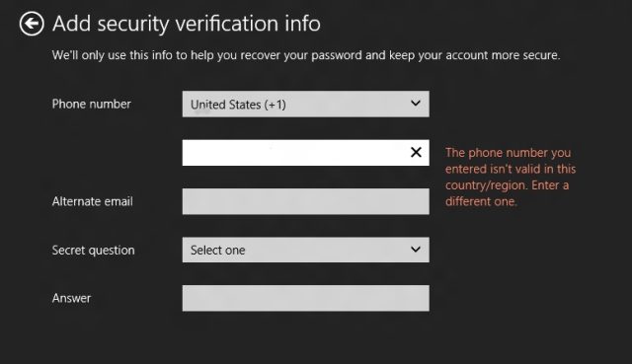Screen dimensions: 632x364
Task: Click the 'Answer' field label
Action: (x=71, y=298)
